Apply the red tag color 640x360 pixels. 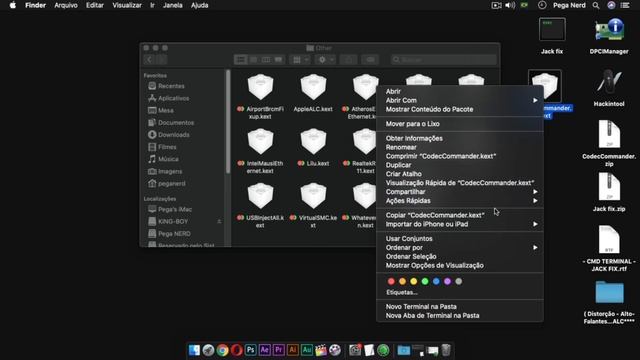[391, 281]
